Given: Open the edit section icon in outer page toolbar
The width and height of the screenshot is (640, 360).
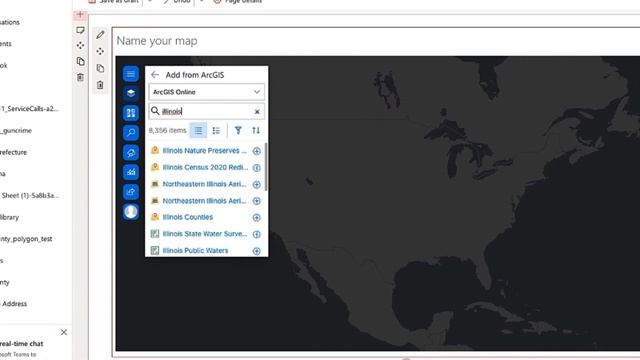Looking at the screenshot, I should pos(80,30).
